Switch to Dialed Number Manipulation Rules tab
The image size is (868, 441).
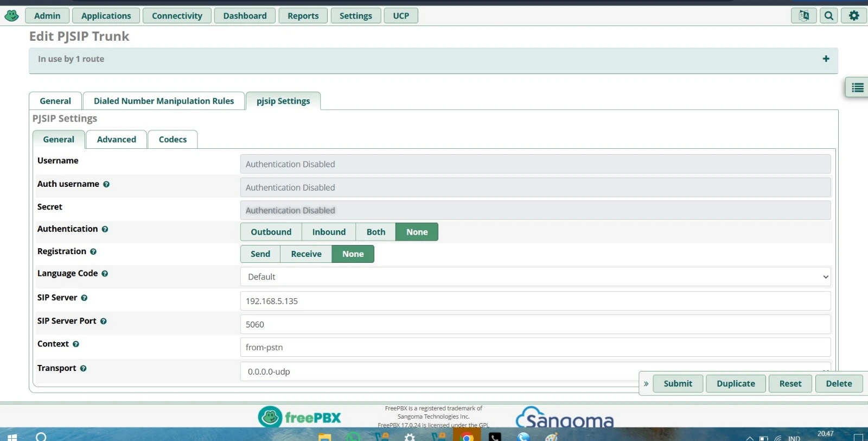(164, 101)
